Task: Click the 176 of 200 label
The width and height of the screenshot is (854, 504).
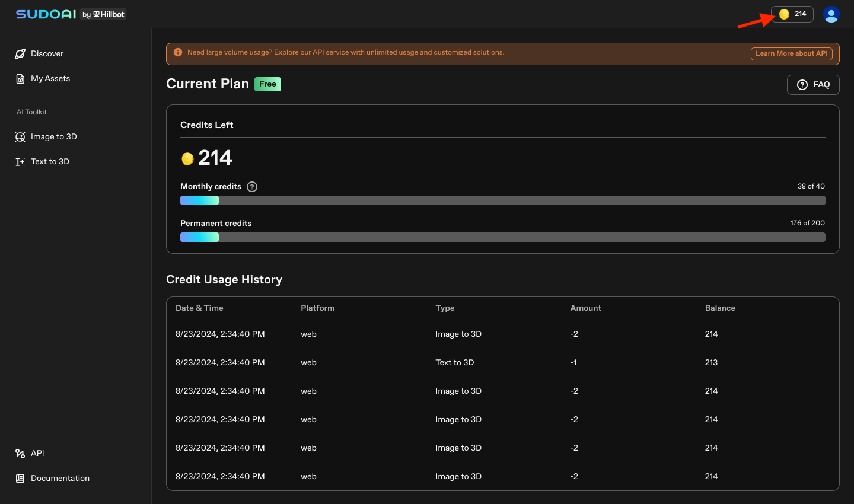Action: pyautogui.click(x=808, y=223)
